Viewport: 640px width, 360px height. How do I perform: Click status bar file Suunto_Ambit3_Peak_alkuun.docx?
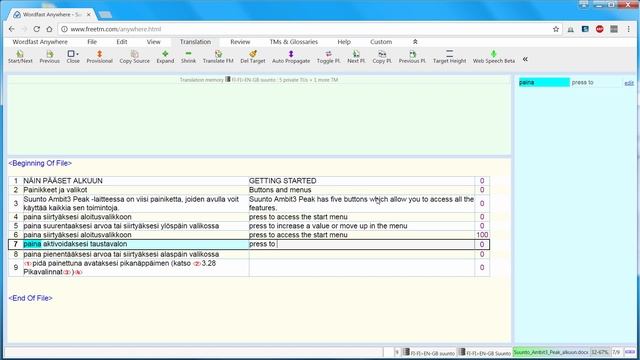tap(551, 352)
